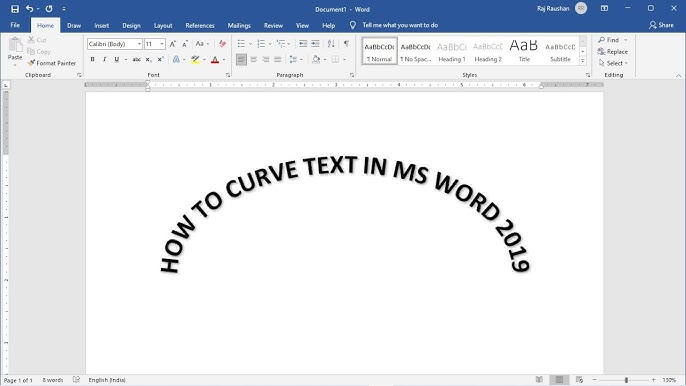This screenshot has height=386, width=686.
Task: Apply Text Effects glowing A icon
Action: click(176, 59)
